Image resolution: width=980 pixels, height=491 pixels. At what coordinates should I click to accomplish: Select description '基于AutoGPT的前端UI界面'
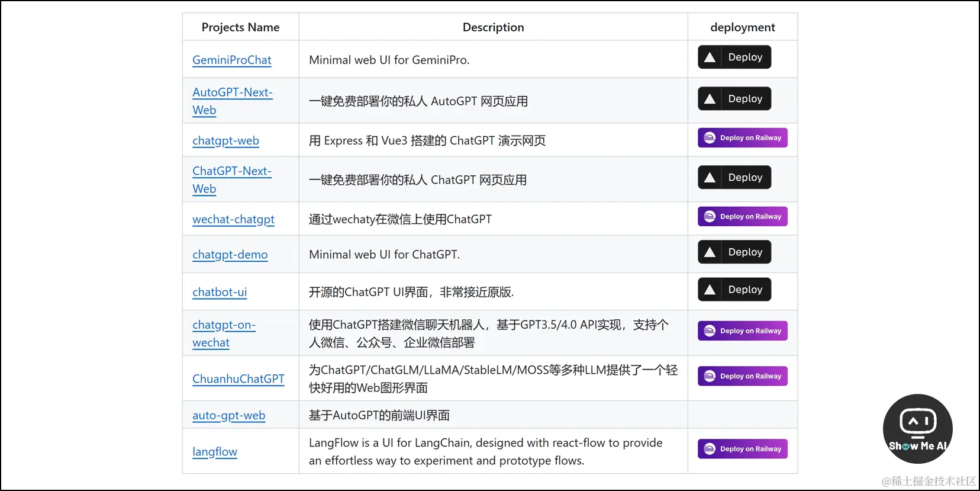point(379,415)
